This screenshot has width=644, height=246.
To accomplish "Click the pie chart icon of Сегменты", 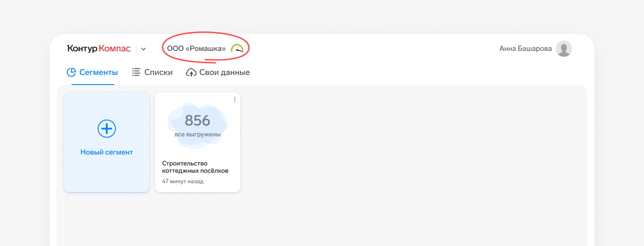I will point(71,72).
